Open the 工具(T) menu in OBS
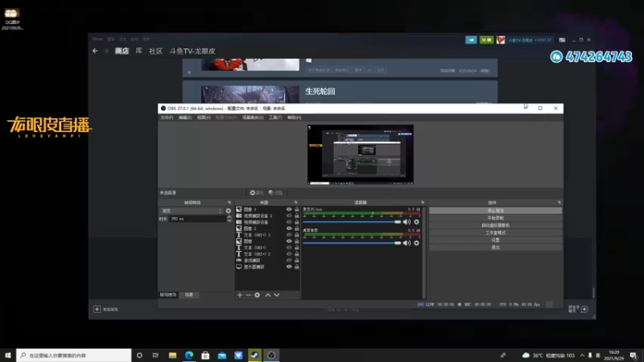 pos(275,117)
